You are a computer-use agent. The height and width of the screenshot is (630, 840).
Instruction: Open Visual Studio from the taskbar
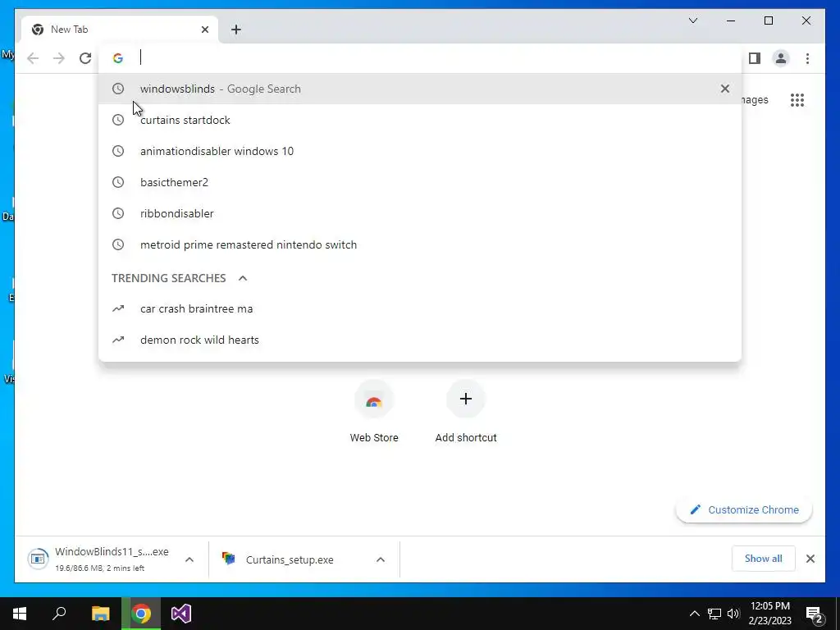point(181,614)
